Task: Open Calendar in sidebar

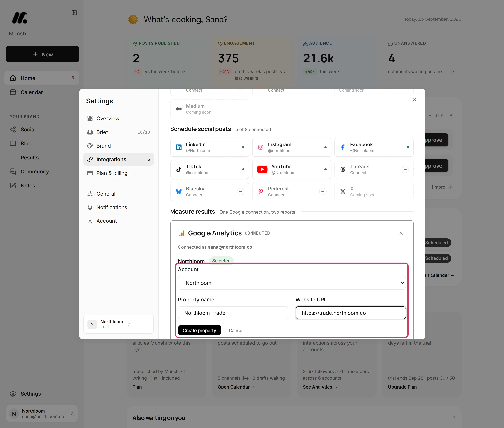Action: pyautogui.click(x=42, y=92)
